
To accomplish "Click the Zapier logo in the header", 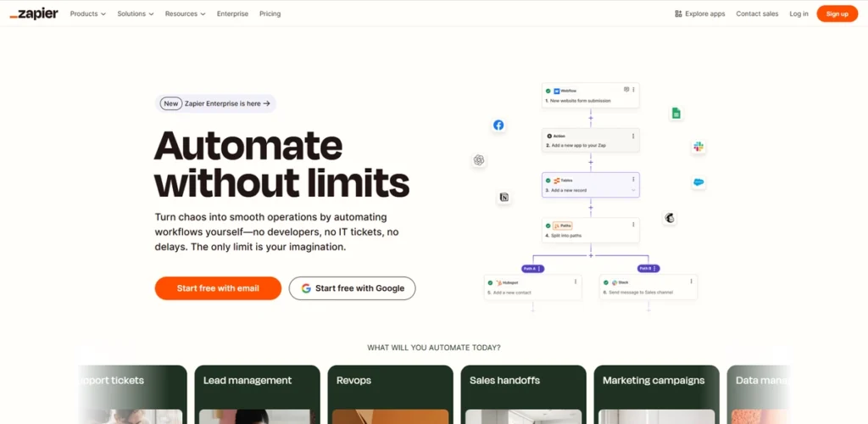I will pos(34,14).
